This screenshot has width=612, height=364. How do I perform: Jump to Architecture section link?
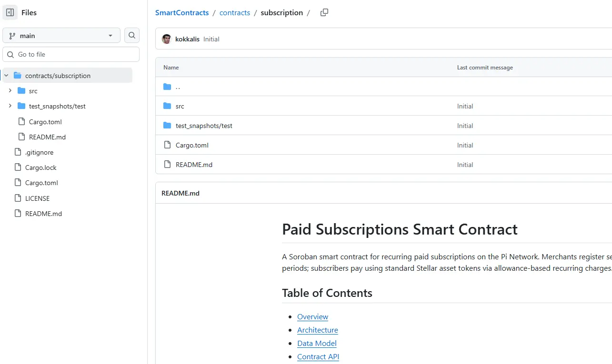click(318, 330)
